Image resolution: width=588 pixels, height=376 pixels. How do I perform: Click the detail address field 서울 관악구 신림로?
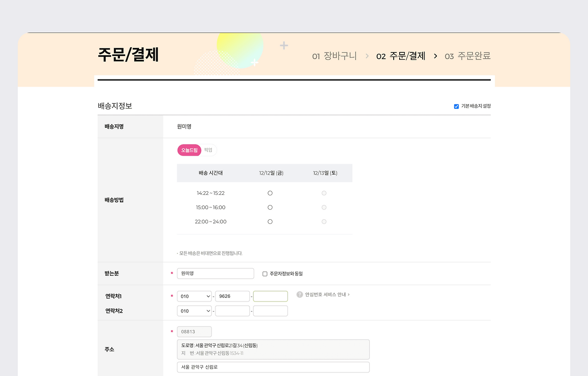coord(273,367)
